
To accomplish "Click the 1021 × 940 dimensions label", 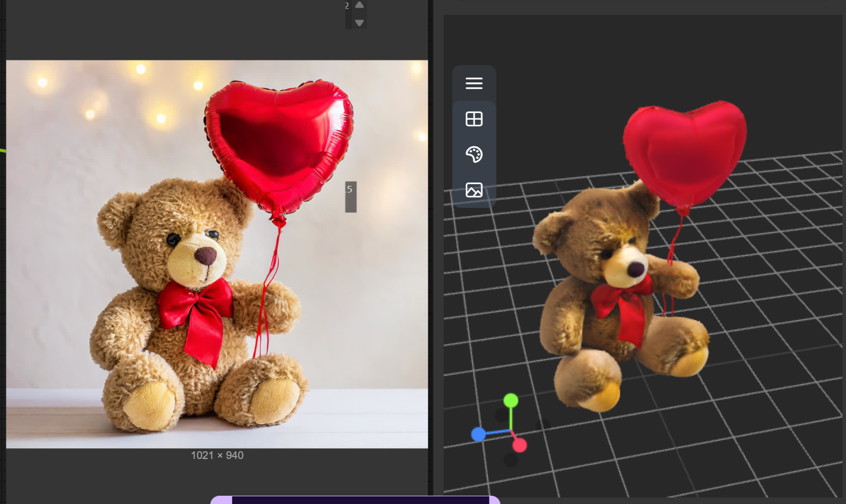I will click(217, 455).
